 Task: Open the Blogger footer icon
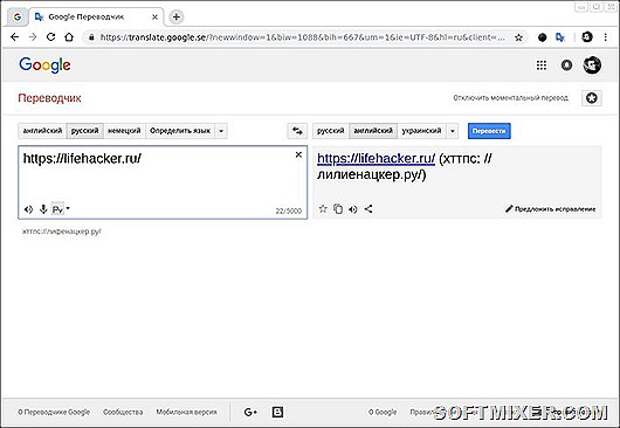(x=278, y=412)
